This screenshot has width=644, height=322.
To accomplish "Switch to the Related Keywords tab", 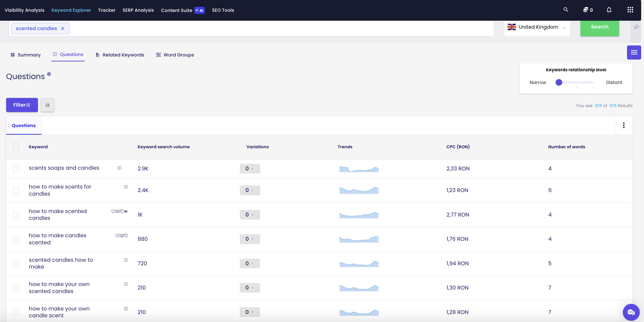I will click(x=120, y=55).
